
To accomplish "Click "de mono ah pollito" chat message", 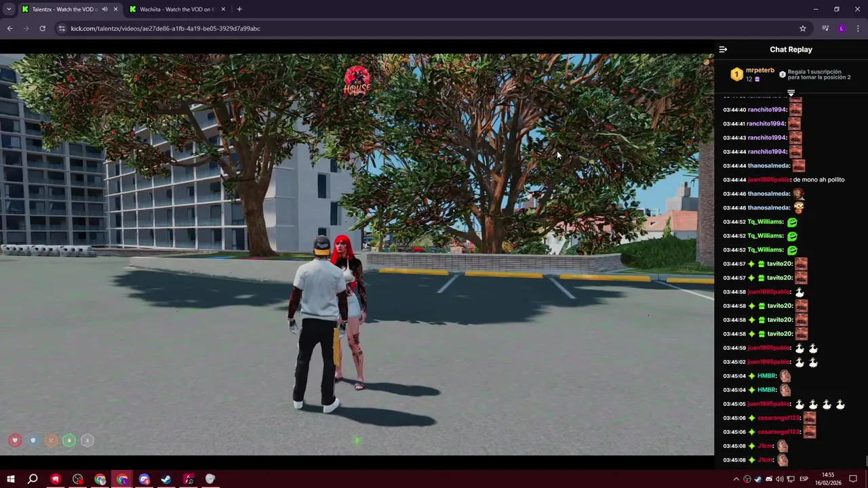I will click(x=818, y=180).
